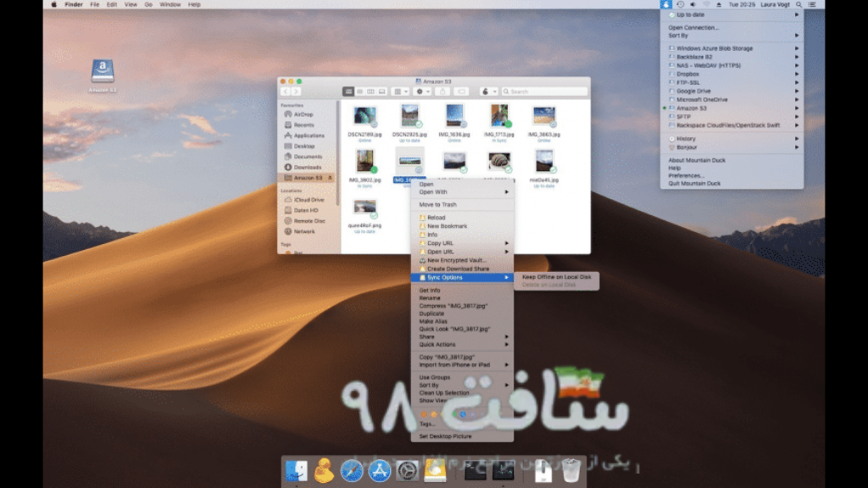Expand the Open URL submenu
868x488 pixels.
pyautogui.click(x=462, y=252)
